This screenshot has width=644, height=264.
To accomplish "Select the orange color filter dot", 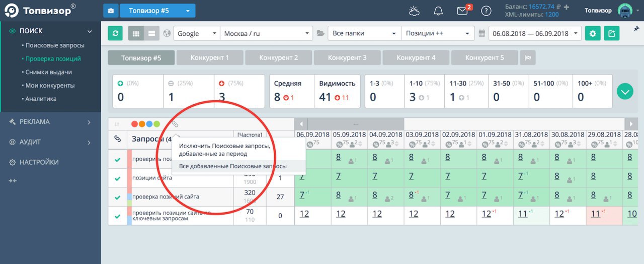I will 142,124.
